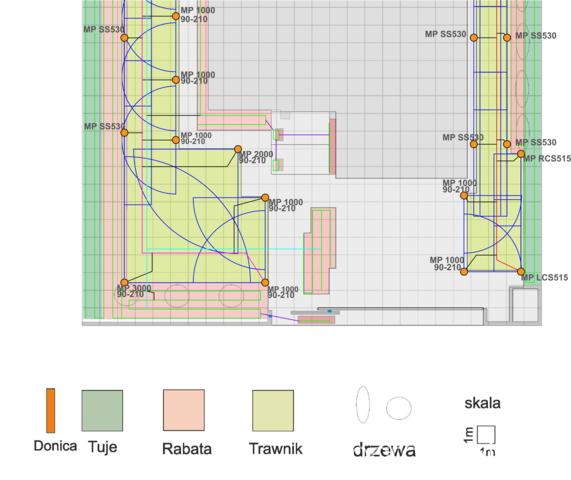Image resolution: width=571 pixels, height=480 pixels.
Task: Click the green Tuje legend swatch
Action: [x=102, y=410]
